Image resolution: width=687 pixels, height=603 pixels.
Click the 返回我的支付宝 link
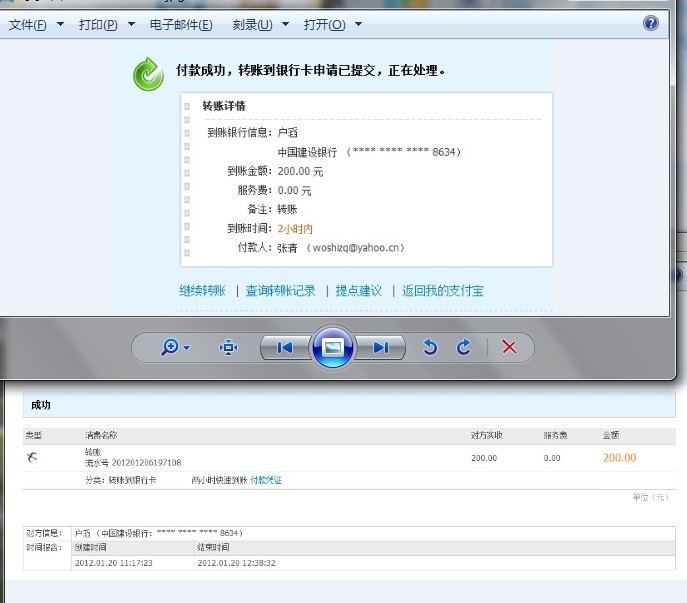tap(443, 291)
